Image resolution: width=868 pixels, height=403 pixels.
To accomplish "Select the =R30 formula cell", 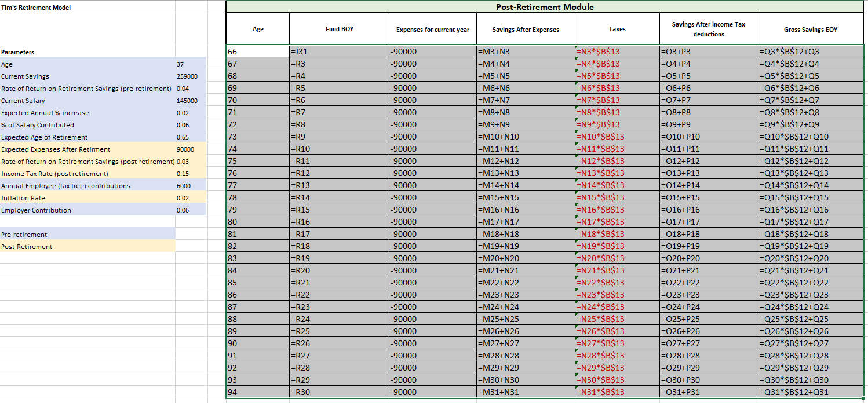I will 339,392.
